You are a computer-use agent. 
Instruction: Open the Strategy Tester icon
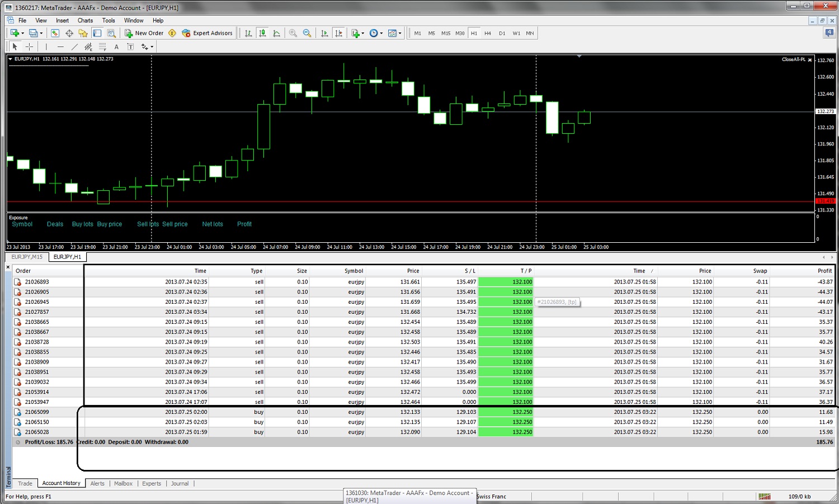pyautogui.click(x=111, y=33)
